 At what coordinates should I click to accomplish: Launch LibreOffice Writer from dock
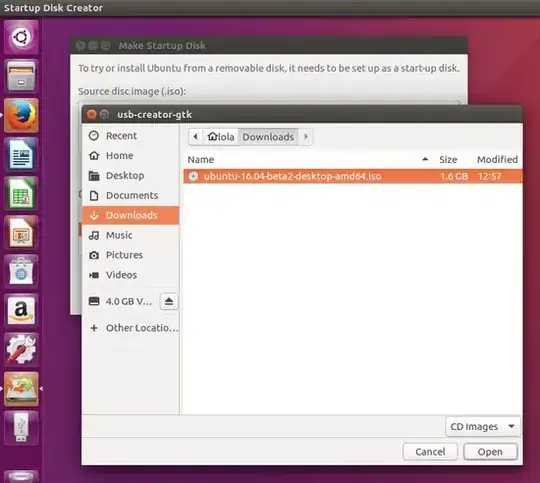tap(21, 154)
